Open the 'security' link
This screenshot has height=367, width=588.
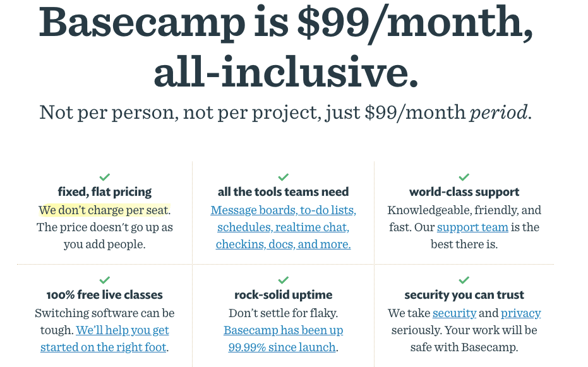[455, 313]
